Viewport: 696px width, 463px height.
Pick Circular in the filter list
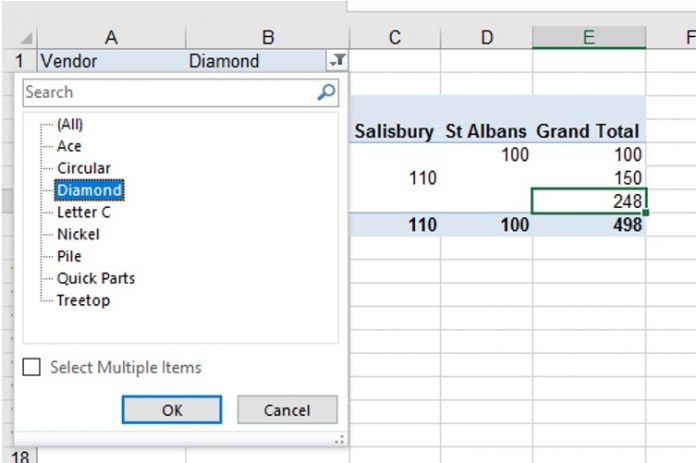pos(84,168)
